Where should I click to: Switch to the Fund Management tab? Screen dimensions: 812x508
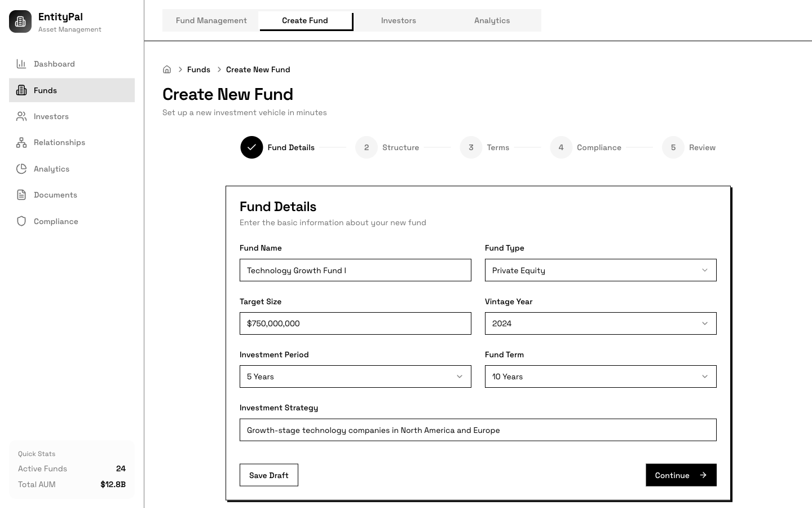pos(211,20)
